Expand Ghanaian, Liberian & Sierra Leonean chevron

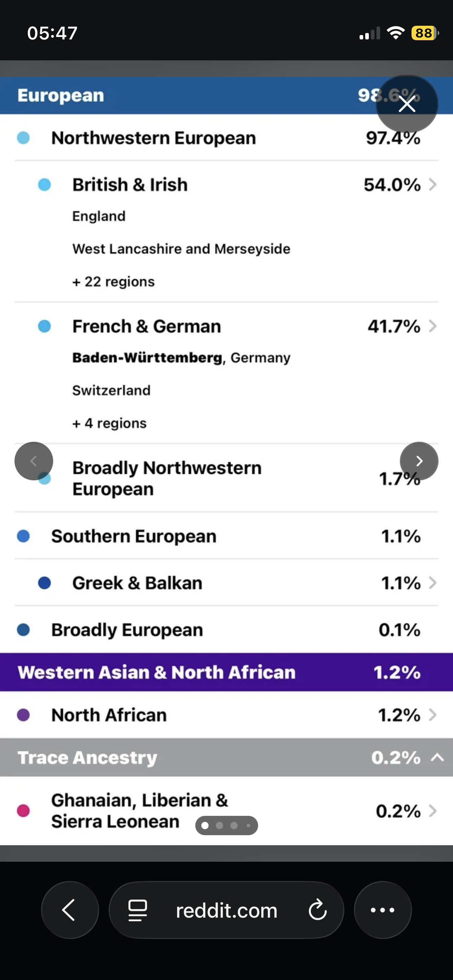(433, 811)
